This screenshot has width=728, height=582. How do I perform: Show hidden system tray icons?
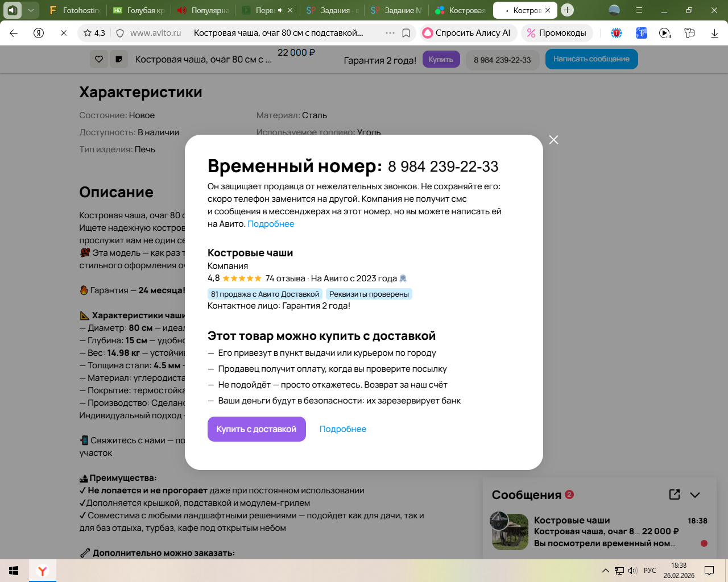(x=605, y=571)
